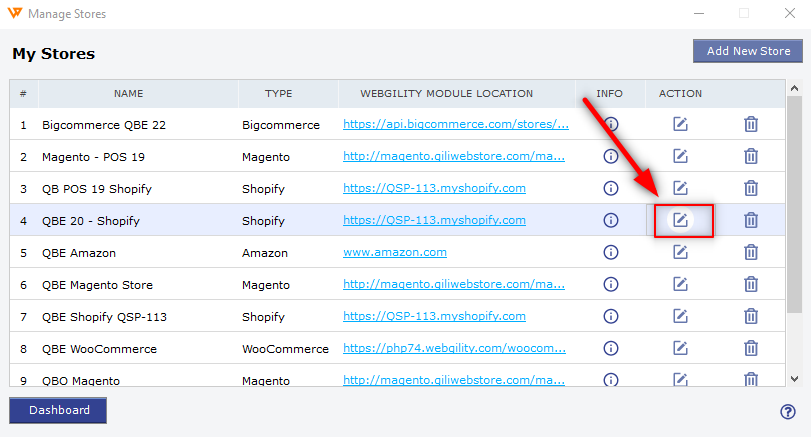Edit the QBE 20 - Shopify store
Image resolution: width=811 pixels, height=437 pixels.
(680, 220)
